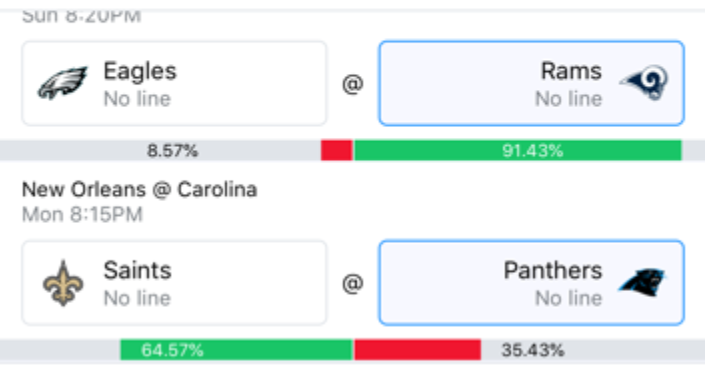Screen dimensions: 705x377
Task: Click "No line" under Panthers
Action: pyautogui.click(x=568, y=298)
